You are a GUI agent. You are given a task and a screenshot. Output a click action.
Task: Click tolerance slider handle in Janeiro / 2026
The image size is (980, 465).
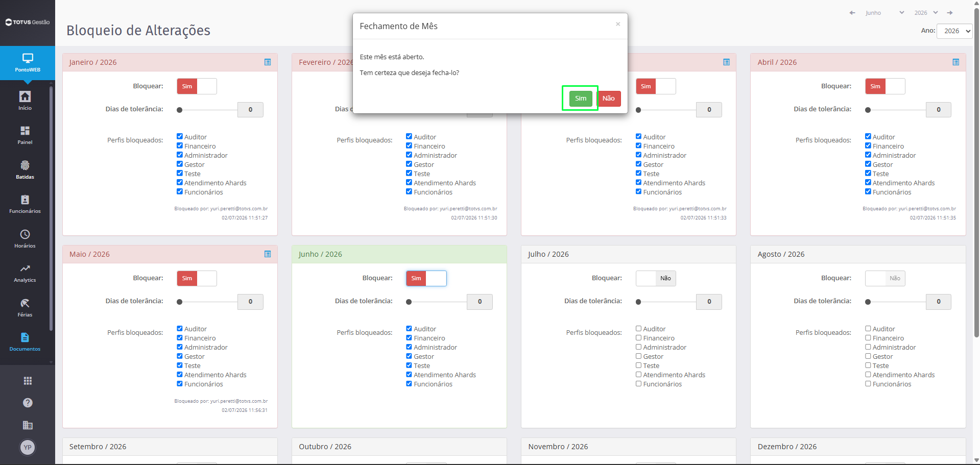(x=180, y=110)
